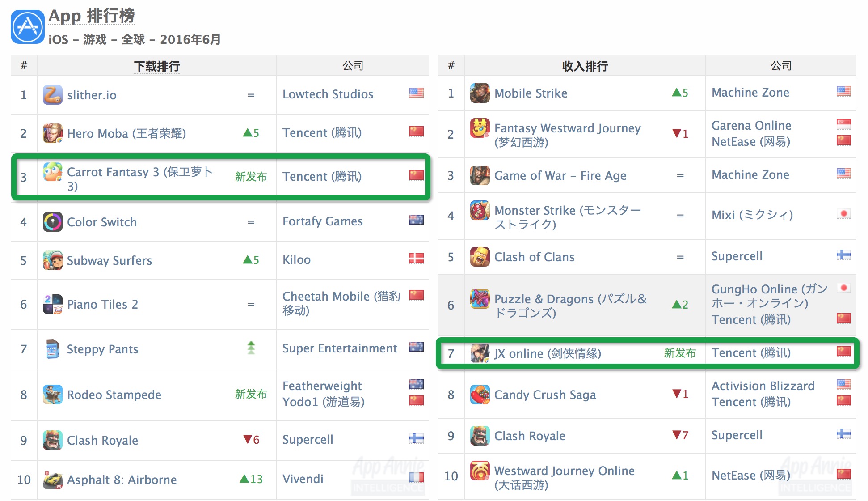Open the Carrot Fantasy 3 link
The width and height of the screenshot is (868, 501).
point(140,178)
